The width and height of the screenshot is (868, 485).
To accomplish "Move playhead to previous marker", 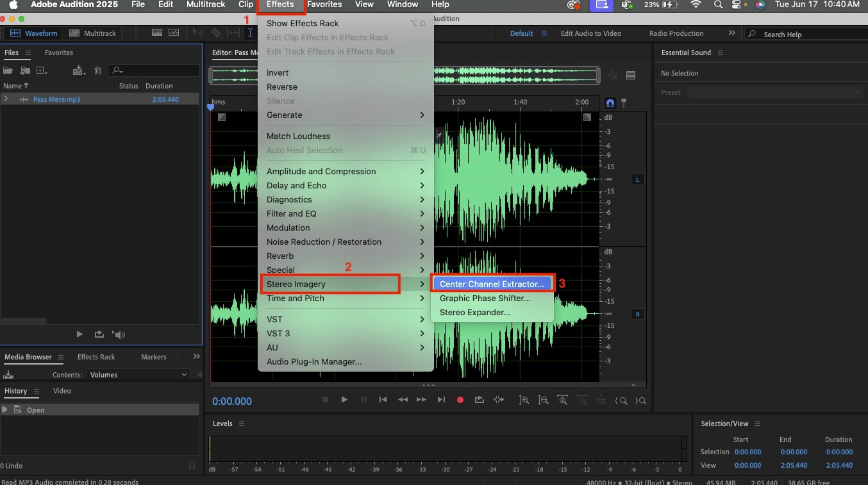I will point(383,399).
